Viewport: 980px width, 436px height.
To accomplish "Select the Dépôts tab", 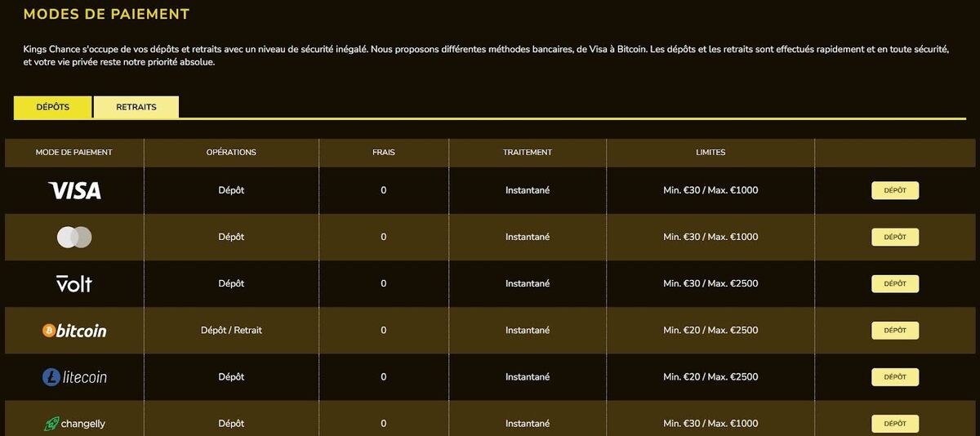I will 53,107.
